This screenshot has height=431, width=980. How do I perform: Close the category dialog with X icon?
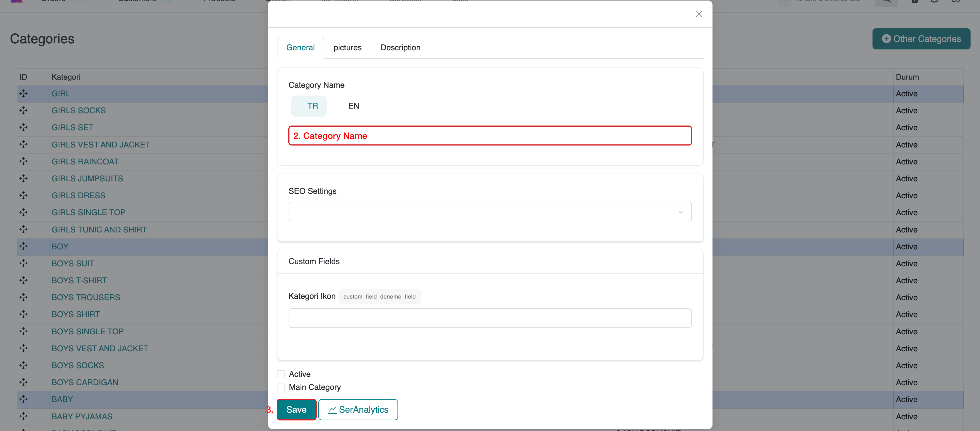point(699,14)
